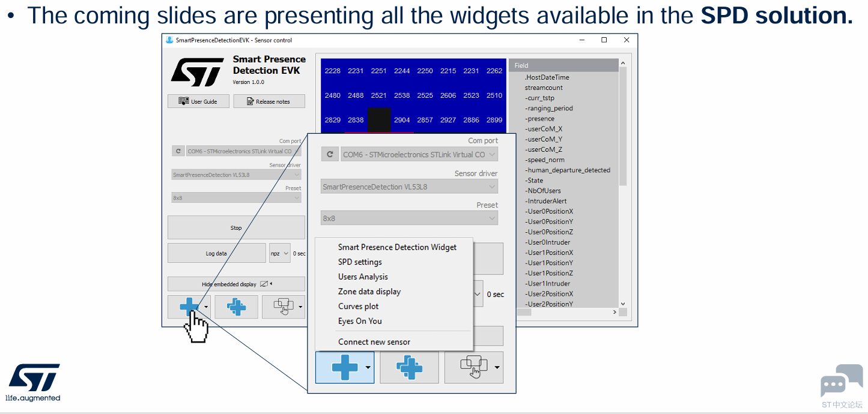Open the Sensor driver dropdown in the small window
Viewport: 868px width, 414px height.
coord(236,175)
